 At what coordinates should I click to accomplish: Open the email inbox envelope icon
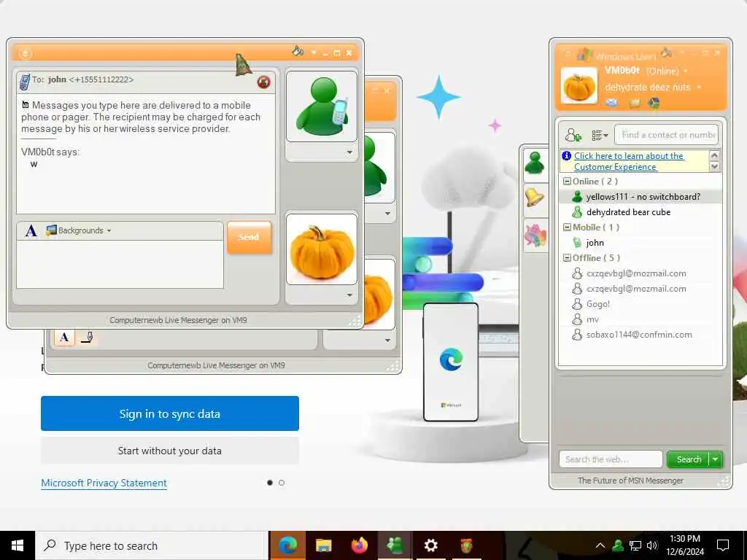(612, 103)
